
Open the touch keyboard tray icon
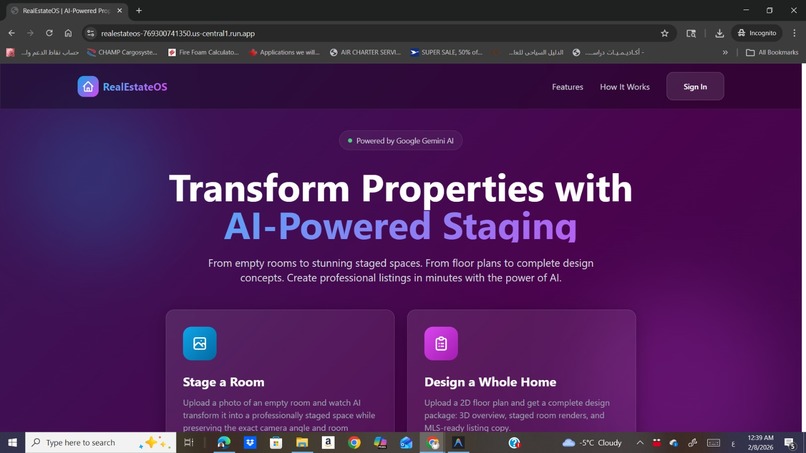713,442
